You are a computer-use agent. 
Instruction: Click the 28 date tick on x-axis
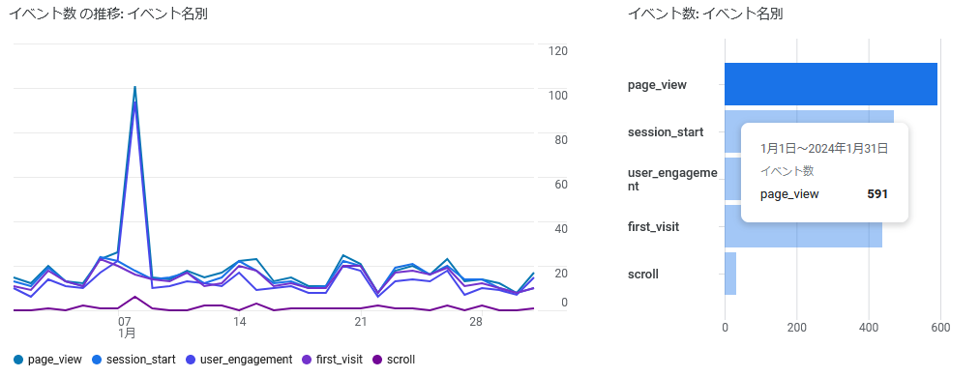click(476, 322)
